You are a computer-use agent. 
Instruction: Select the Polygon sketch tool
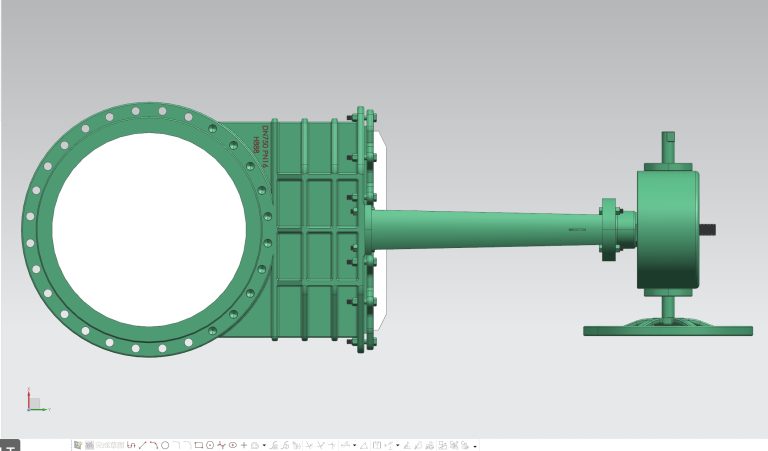[210, 445]
